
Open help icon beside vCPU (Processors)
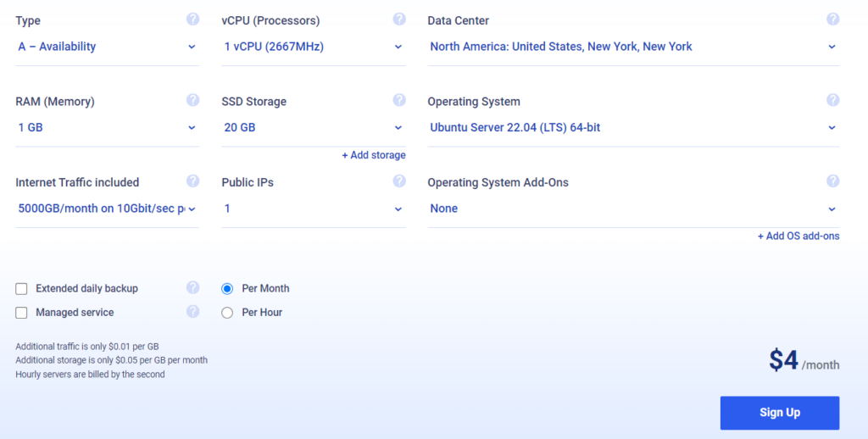[x=399, y=19]
